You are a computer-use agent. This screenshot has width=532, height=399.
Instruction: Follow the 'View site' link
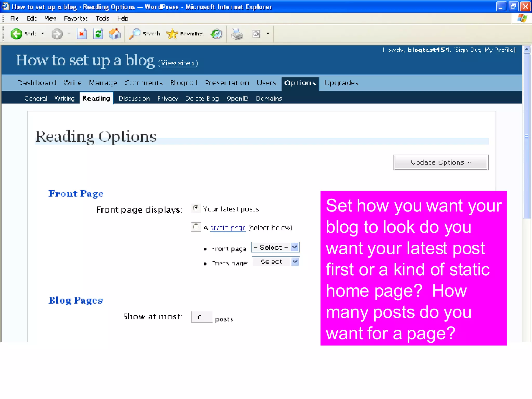(178, 63)
